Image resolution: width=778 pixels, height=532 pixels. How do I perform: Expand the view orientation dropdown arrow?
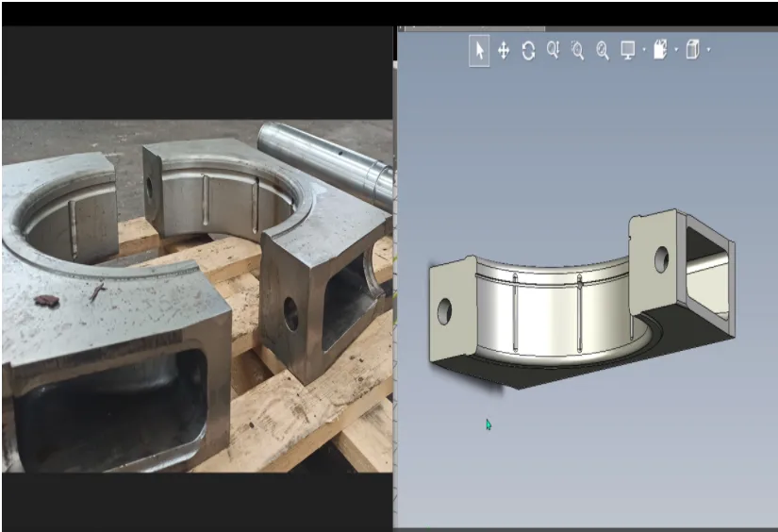point(676,50)
